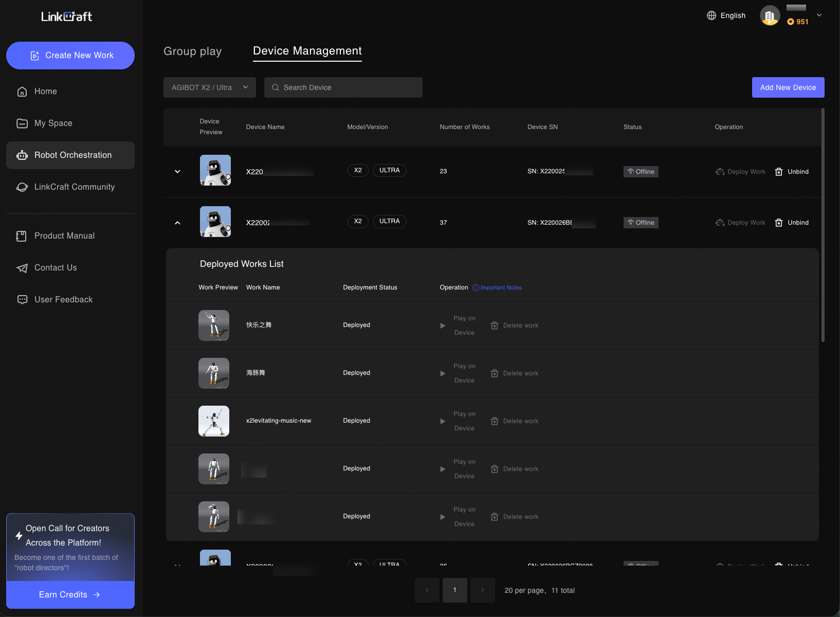
Task: Expand the first X220 device row
Action: tap(177, 172)
